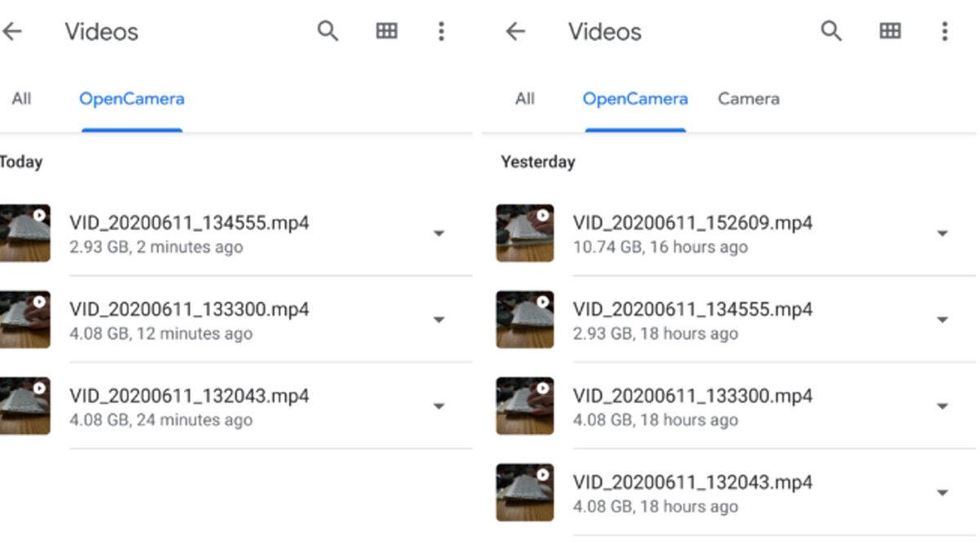Switch to the Camera tab
Image resolution: width=980 pixels, height=551 pixels.
click(748, 99)
